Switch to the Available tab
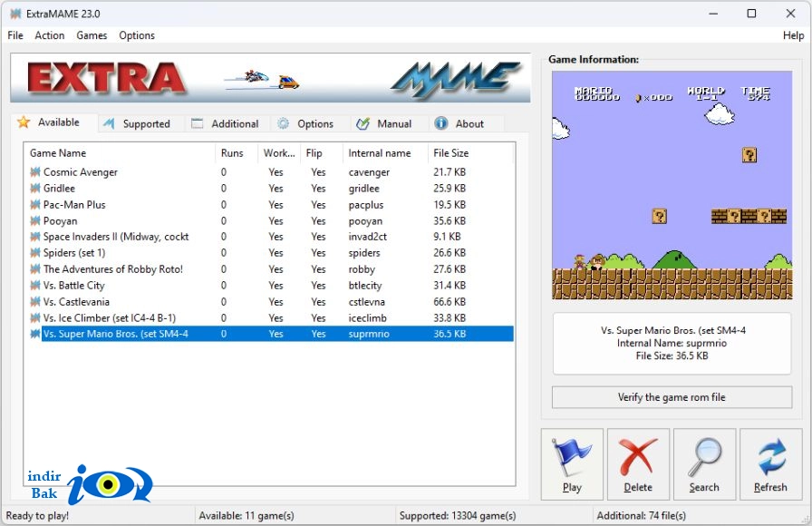Image resolution: width=812 pixels, height=526 pixels. click(x=55, y=122)
